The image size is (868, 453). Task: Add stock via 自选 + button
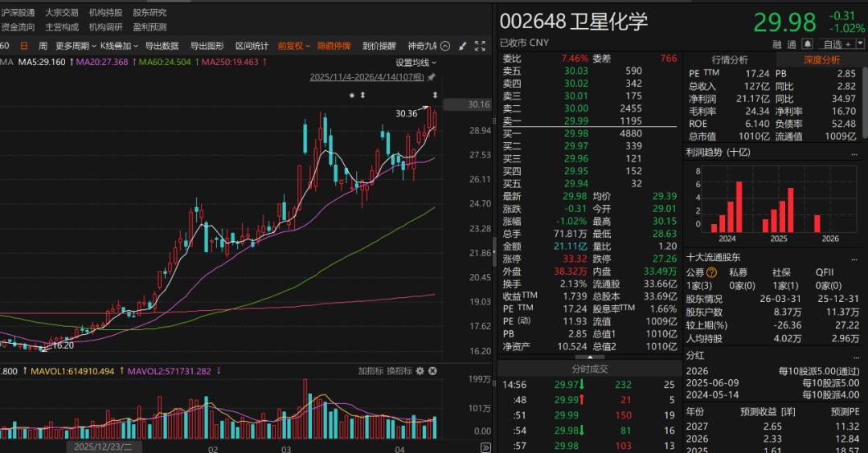[837, 43]
